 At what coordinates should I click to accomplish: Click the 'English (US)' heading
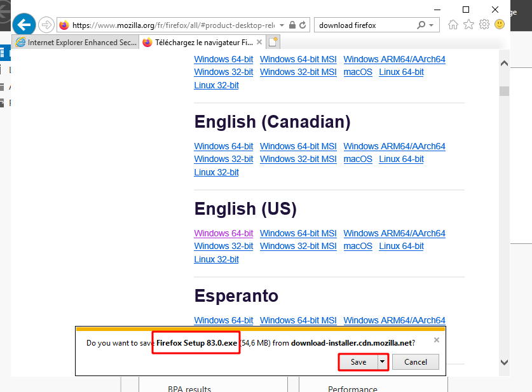pos(245,209)
